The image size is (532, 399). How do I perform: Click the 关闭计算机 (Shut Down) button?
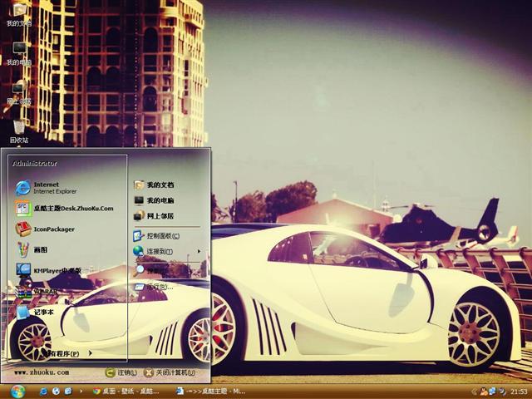tap(170, 373)
